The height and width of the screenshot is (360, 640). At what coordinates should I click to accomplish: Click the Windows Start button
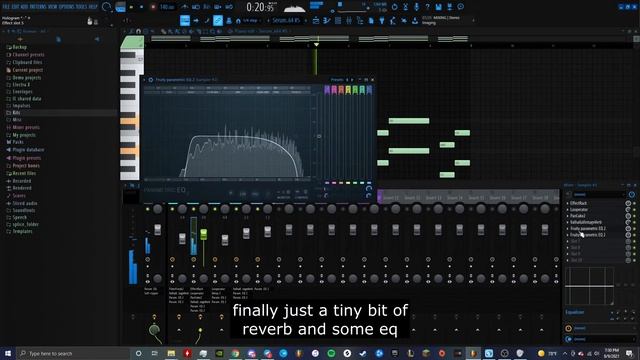pyautogui.click(x=8, y=353)
